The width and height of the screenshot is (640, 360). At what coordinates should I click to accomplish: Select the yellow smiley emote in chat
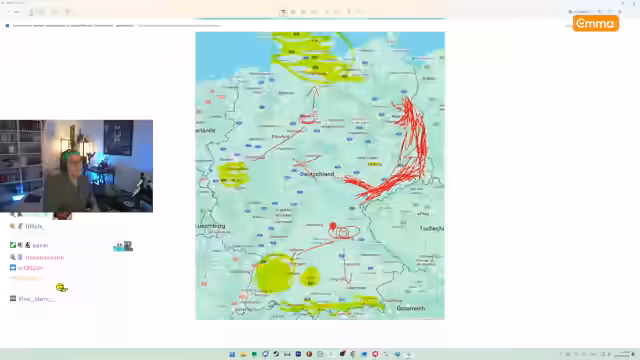click(x=62, y=288)
